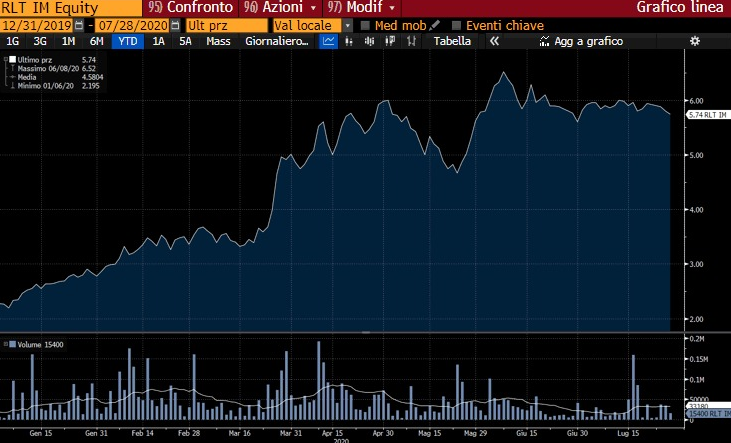Select the YTD time range

128,41
